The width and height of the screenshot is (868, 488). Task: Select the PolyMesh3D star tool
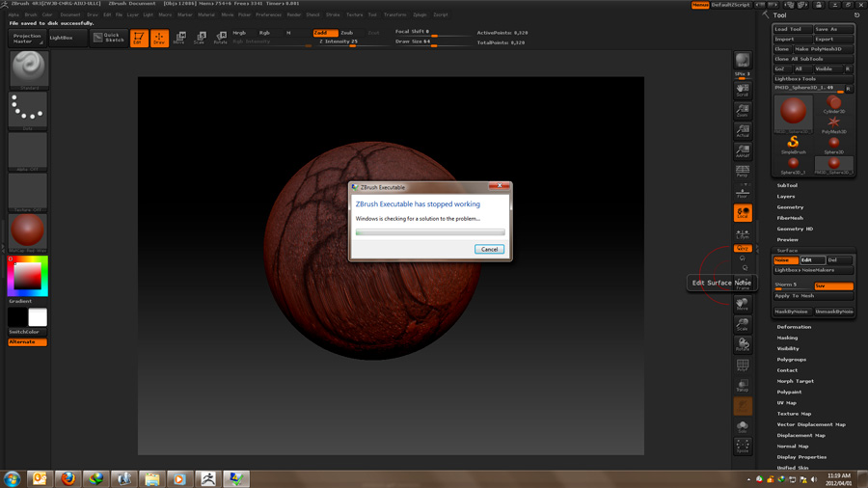(833, 124)
